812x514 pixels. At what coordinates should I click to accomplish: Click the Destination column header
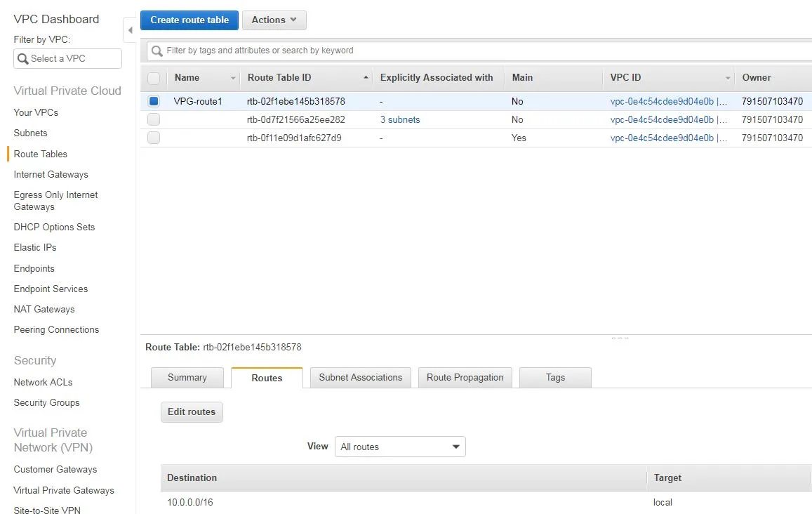coord(192,477)
